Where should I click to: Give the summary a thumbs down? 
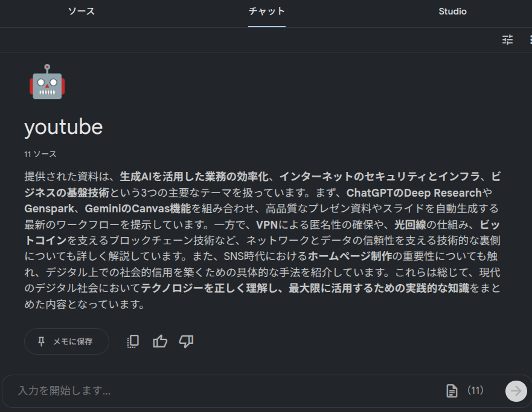[186, 341]
